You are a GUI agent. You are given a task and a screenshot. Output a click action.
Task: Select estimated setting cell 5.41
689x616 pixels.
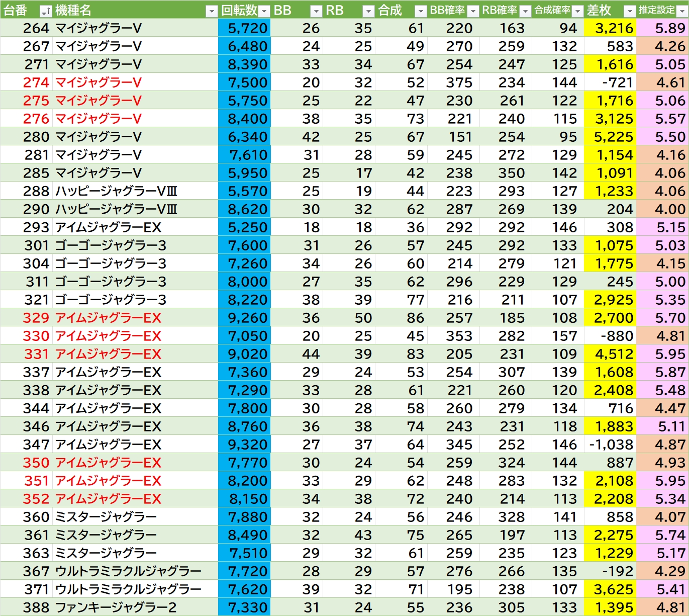pyautogui.click(x=662, y=589)
